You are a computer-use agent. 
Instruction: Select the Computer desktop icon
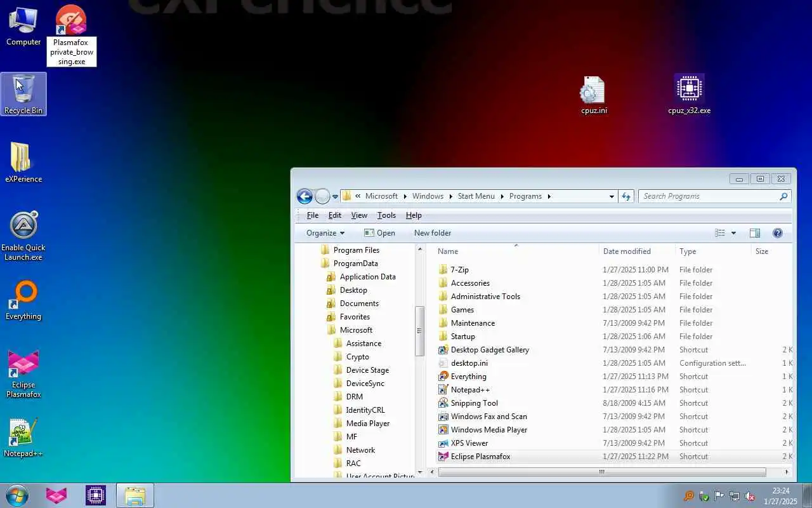point(23,27)
